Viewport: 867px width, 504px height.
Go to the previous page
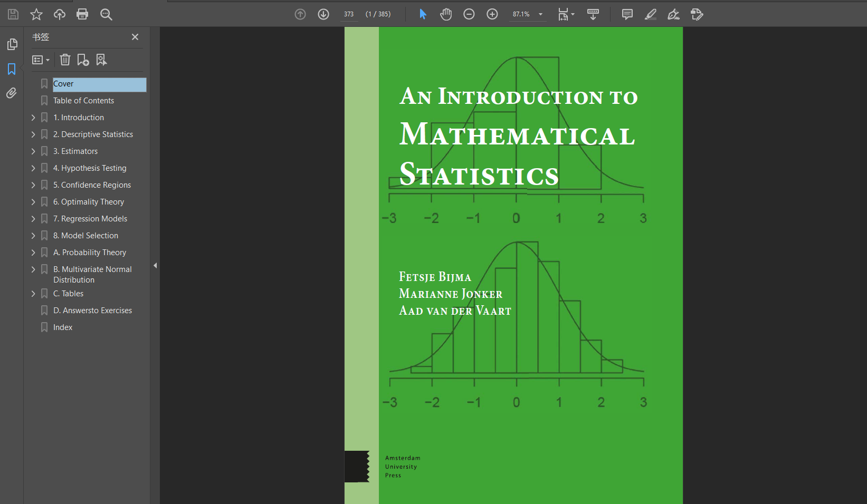coord(300,14)
